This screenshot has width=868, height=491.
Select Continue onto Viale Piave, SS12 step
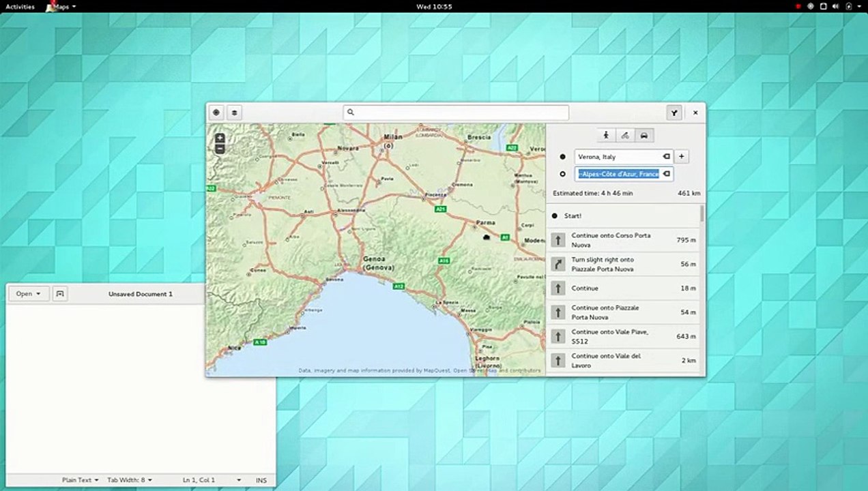coord(622,336)
